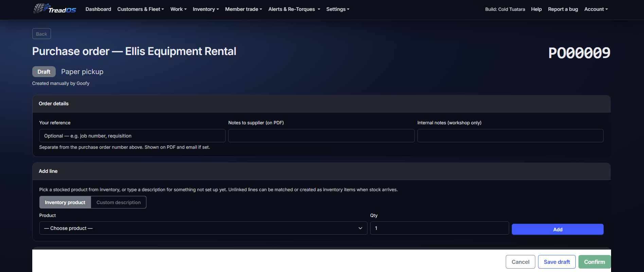Image resolution: width=644 pixels, height=272 pixels.
Task: Open the Settings dropdown
Action: pos(338,9)
